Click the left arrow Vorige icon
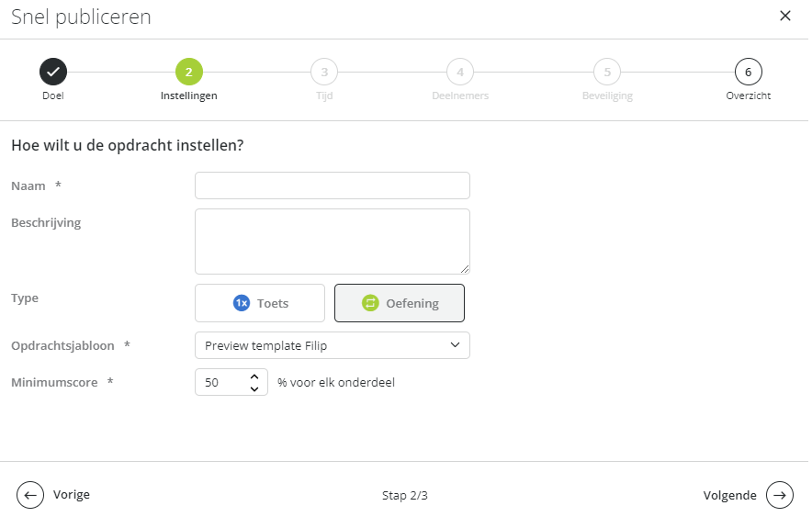The height and width of the screenshot is (517, 812). (x=30, y=495)
